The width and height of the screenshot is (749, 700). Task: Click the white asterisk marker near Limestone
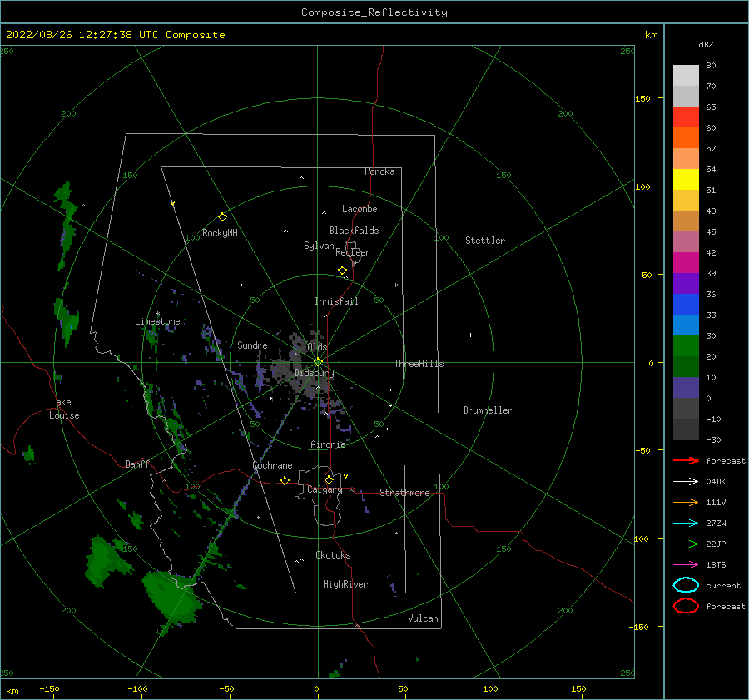(x=157, y=314)
